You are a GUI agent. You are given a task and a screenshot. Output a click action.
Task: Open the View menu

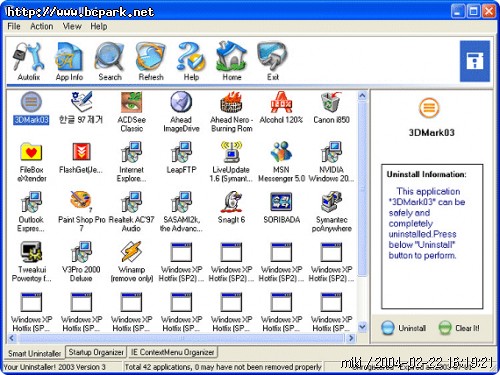(x=72, y=26)
